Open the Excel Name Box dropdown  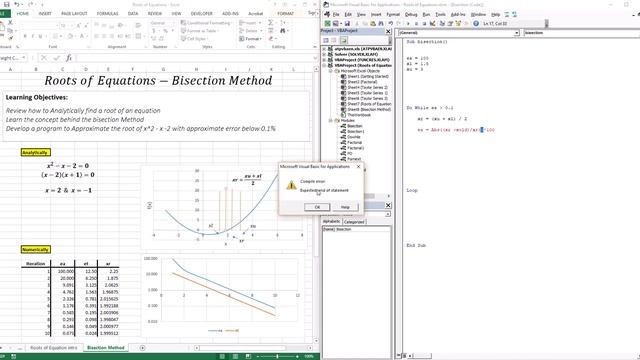pyautogui.click(x=24, y=58)
